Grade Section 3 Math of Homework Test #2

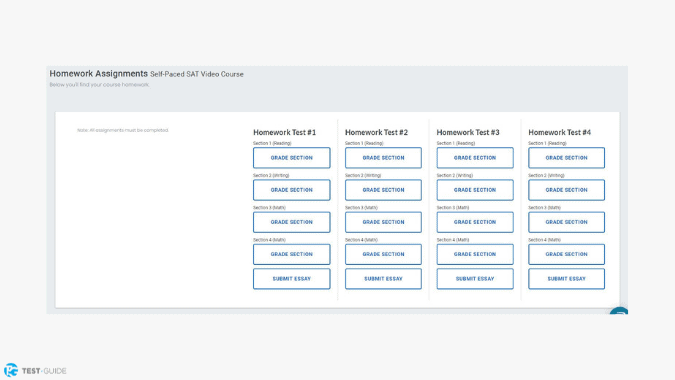(x=383, y=222)
